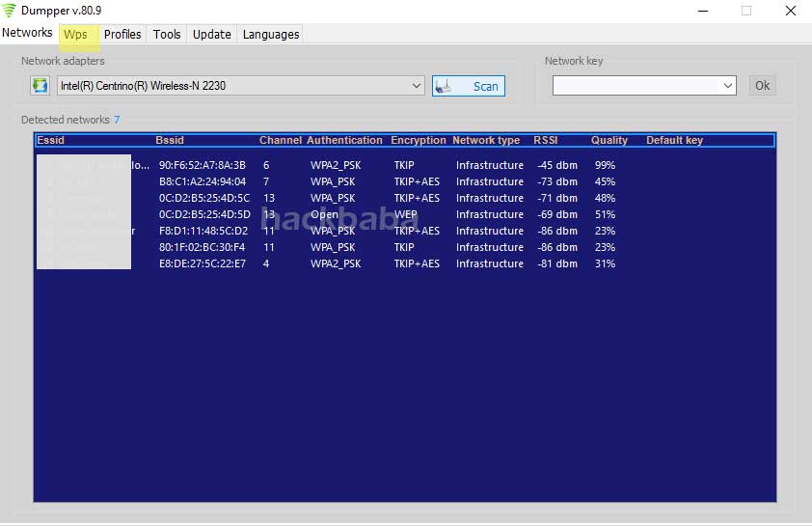
Task: Click the WEP encryption cell
Action: [x=405, y=214]
